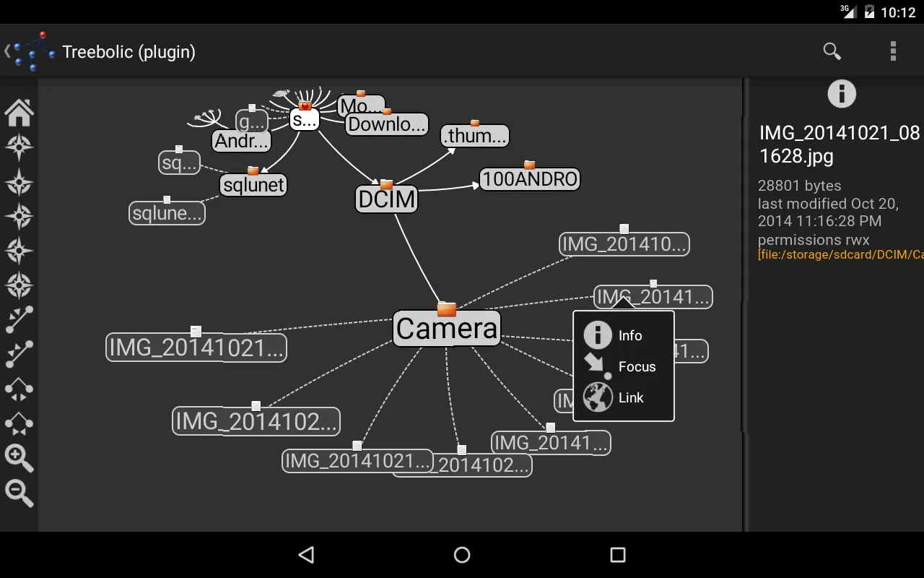
Task: Click the tree widen icon with outward arrows
Action: click(19, 389)
